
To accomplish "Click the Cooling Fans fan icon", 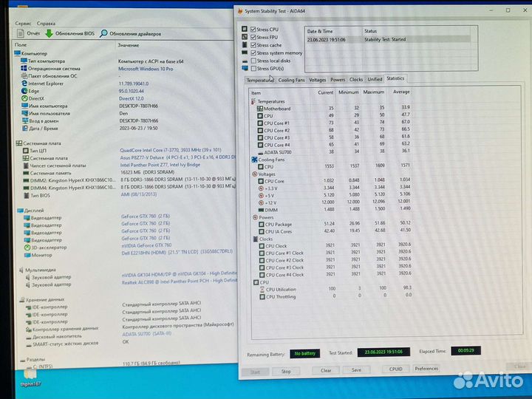I will (254, 160).
